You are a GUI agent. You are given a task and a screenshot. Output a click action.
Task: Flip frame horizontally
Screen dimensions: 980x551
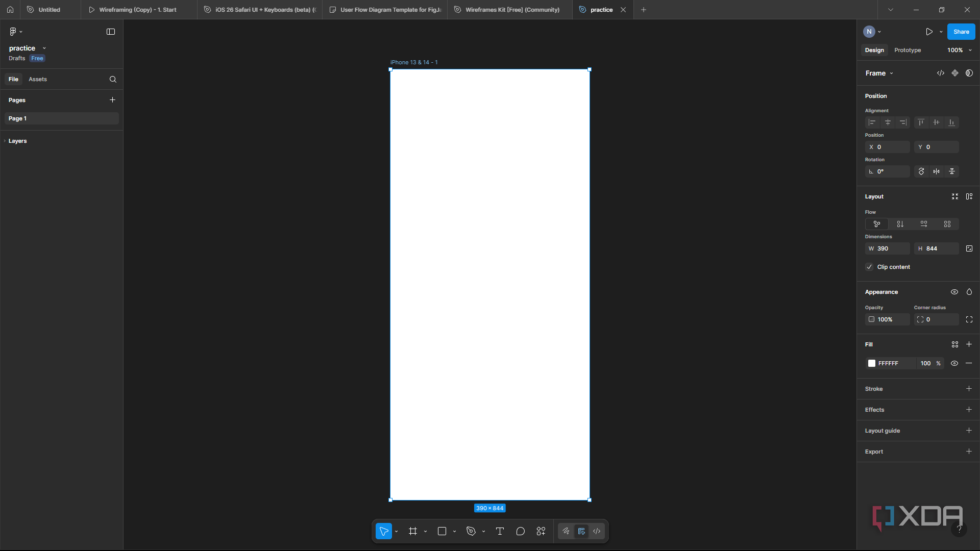point(937,171)
